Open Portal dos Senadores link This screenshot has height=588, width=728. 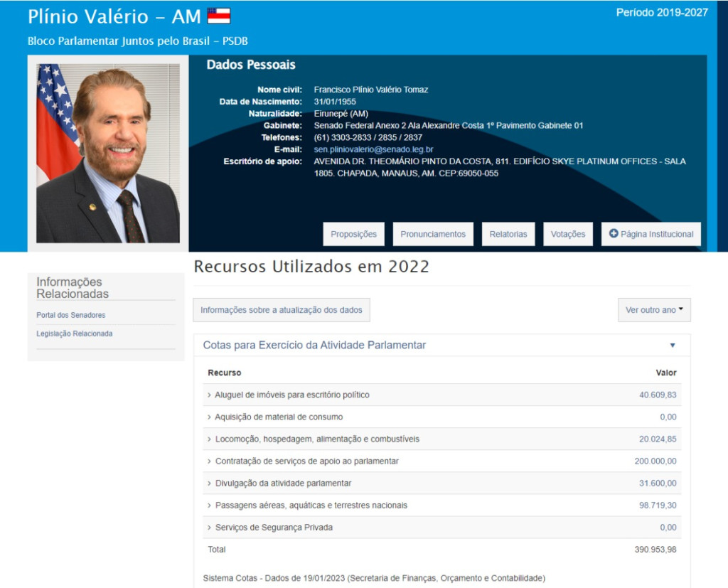[71, 315]
